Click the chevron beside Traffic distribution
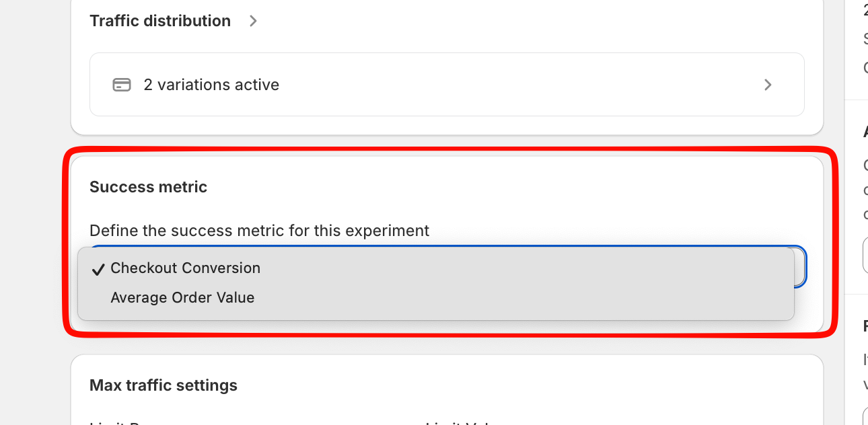The height and width of the screenshot is (425, 868). 253,21
